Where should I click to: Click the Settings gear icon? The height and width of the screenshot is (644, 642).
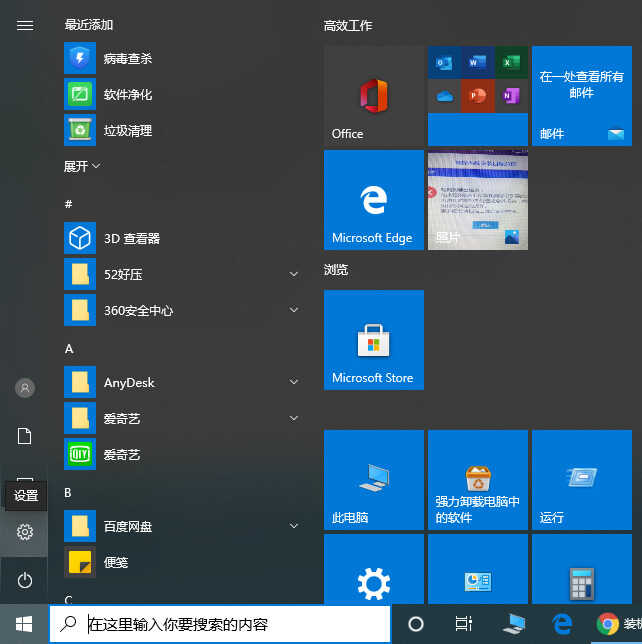[x=25, y=533]
